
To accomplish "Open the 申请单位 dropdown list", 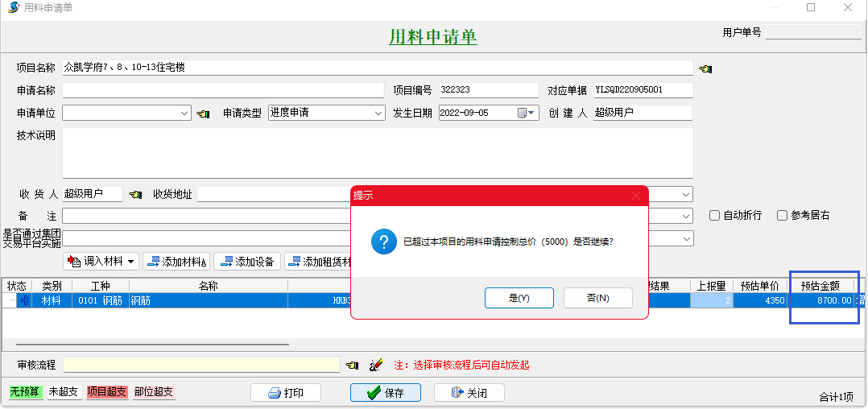I will pos(185,114).
